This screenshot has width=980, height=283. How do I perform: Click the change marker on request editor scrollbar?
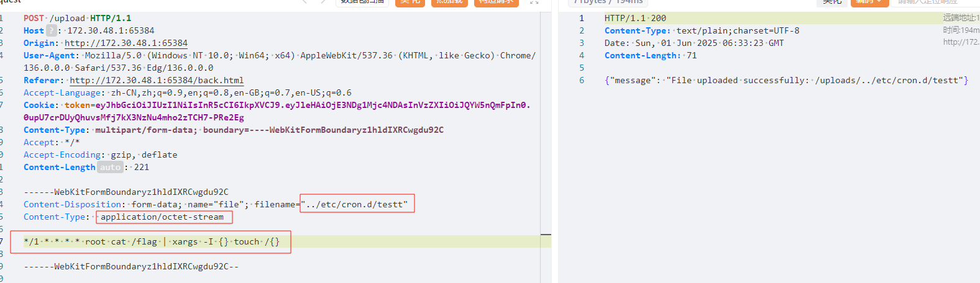(x=546, y=235)
